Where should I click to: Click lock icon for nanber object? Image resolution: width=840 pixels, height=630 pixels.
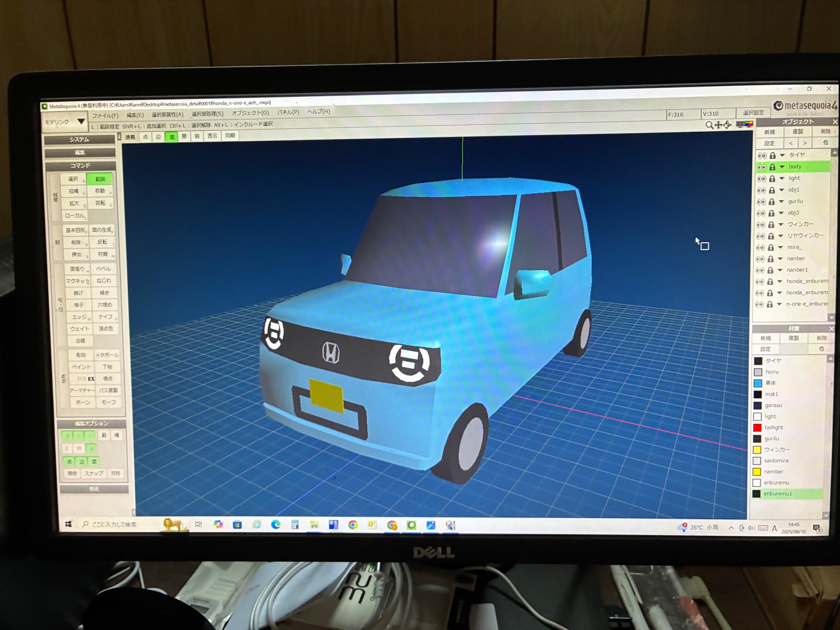pyautogui.click(x=770, y=259)
